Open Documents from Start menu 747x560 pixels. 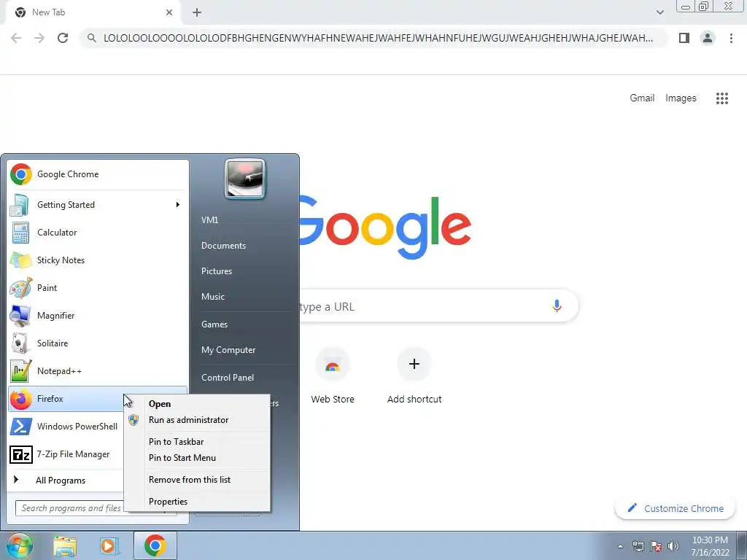223,246
